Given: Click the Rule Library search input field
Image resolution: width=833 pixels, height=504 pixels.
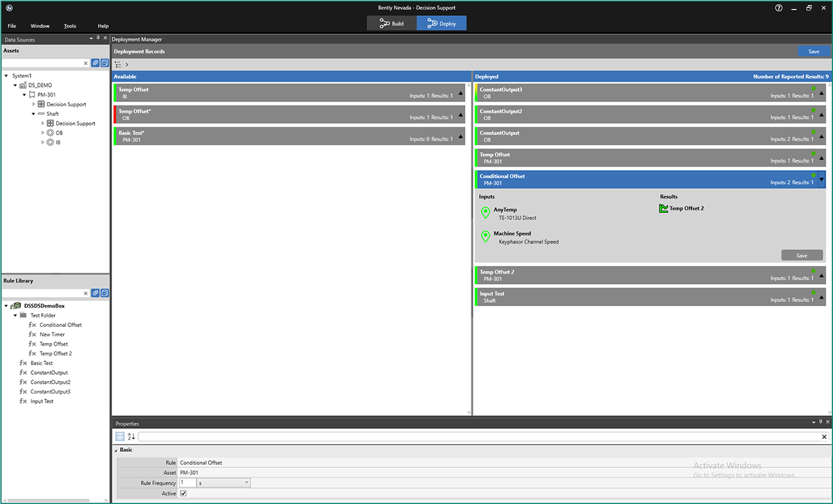Looking at the screenshot, I should [43, 294].
